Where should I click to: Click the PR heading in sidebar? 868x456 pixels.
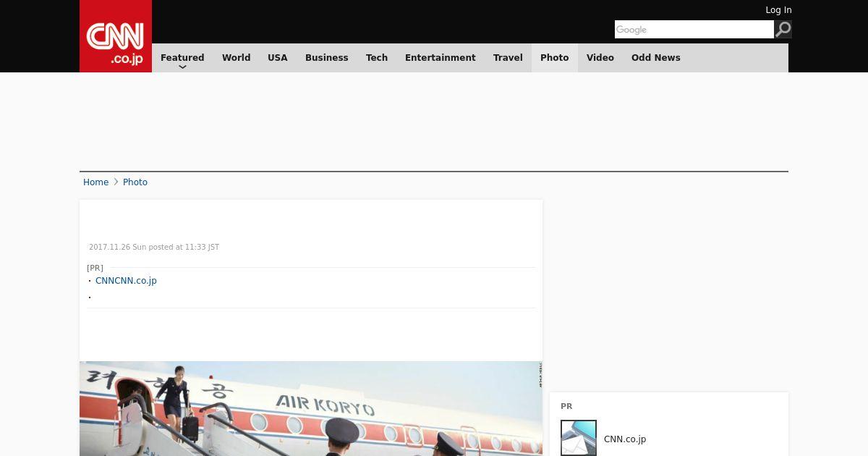(566, 407)
